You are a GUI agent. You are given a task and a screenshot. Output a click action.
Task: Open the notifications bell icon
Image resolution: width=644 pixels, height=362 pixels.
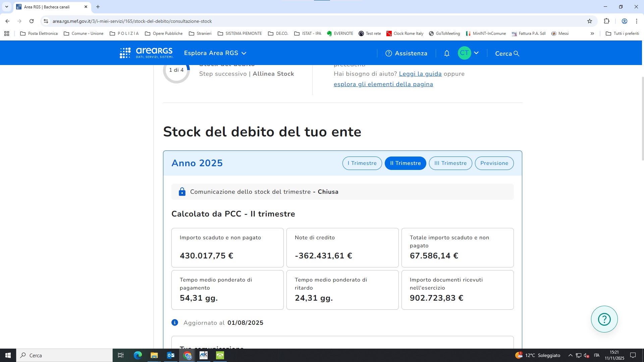447,53
